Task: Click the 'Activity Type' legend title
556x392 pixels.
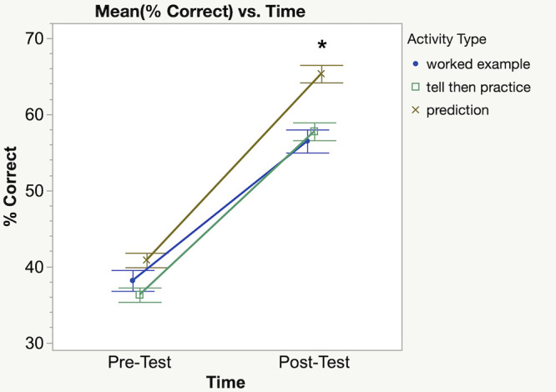Action: point(446,38)
